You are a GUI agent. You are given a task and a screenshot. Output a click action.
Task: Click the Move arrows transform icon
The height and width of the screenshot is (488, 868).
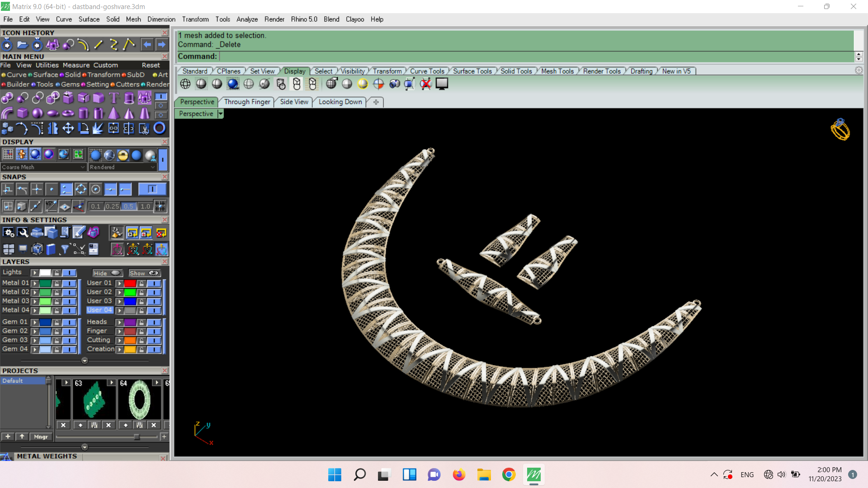pyautogui.click(x=68, y=128)
